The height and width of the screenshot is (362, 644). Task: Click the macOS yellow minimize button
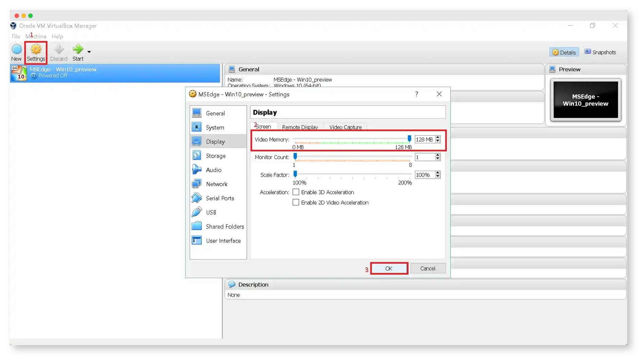coord(24,16)
